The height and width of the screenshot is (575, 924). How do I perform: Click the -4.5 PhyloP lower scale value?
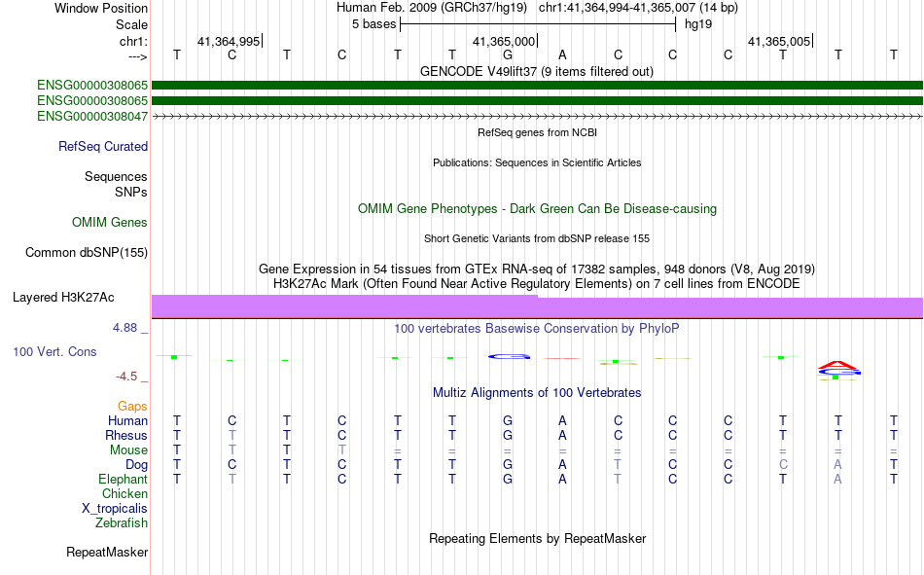click(126, 377)
